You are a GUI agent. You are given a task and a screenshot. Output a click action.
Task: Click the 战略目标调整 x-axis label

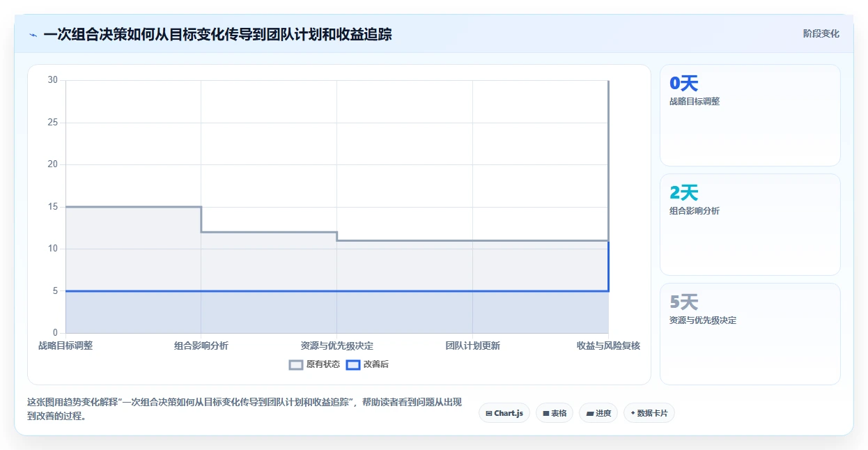click(65, 346)
